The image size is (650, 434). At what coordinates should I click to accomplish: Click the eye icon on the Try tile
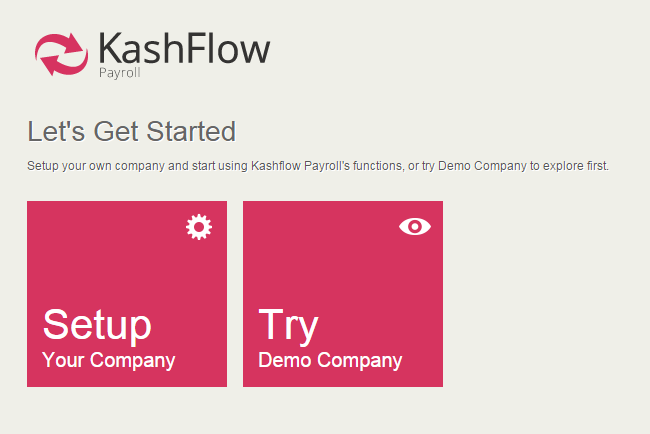pyautogui.click(x=414, y=227)
